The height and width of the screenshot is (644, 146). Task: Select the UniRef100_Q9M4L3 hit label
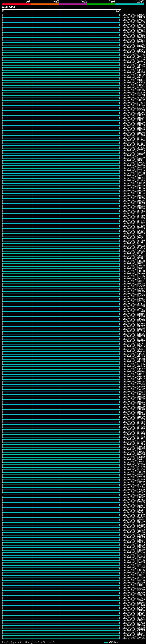pos(134,17)
